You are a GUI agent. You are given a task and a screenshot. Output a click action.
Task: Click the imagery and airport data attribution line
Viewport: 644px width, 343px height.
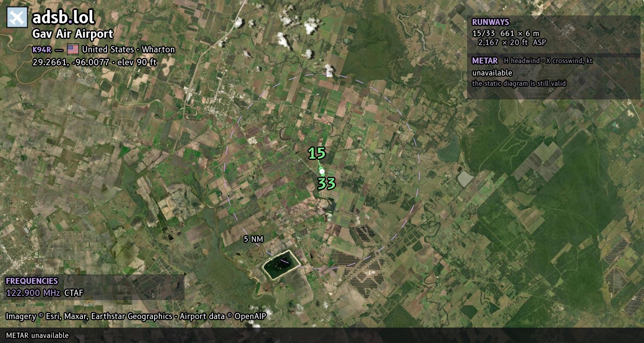[x=136, y=316]
